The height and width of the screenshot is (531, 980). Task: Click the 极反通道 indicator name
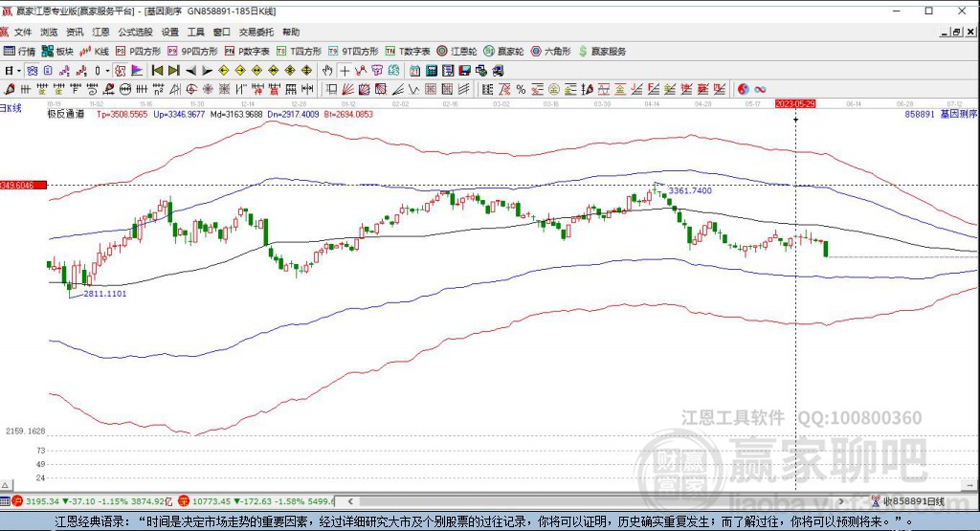click(x=66, y=114)
